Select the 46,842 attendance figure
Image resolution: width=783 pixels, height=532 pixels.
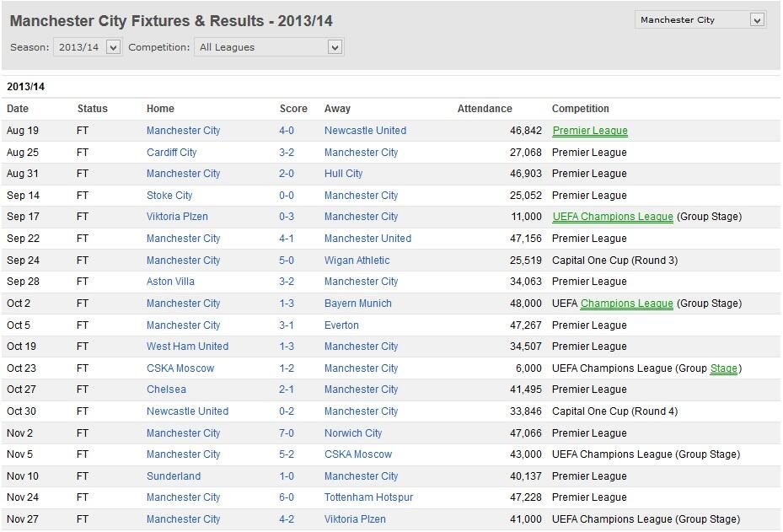point(525,131)
